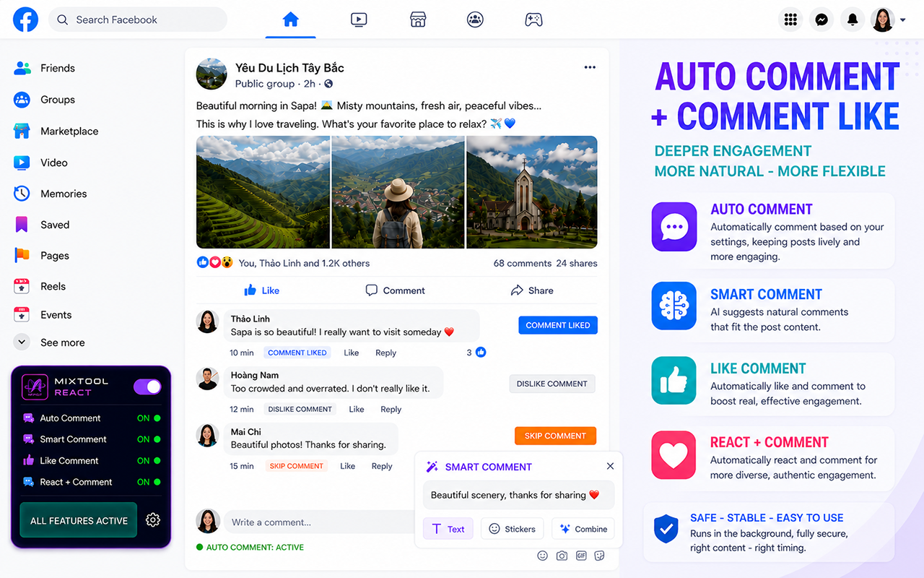Open the apps grid menu

pos(791,20)
